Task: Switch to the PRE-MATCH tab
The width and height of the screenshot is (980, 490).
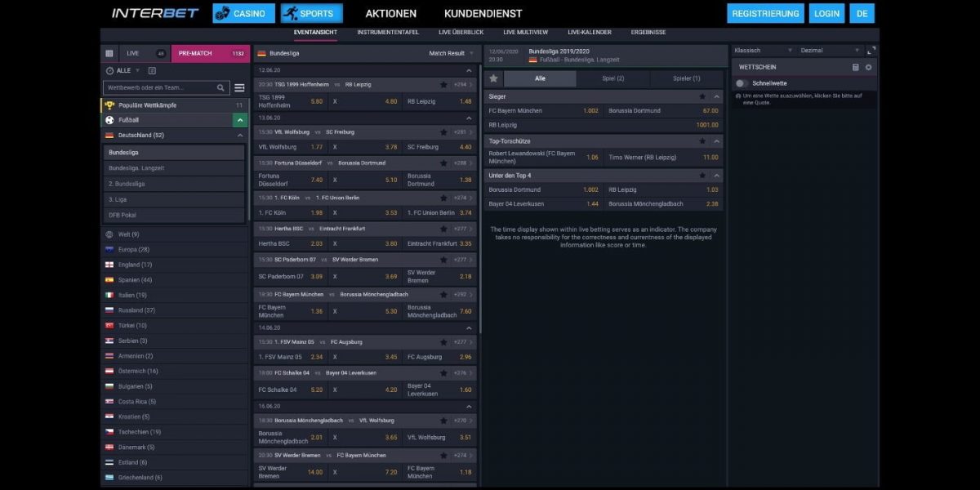Action: (211, 53)
